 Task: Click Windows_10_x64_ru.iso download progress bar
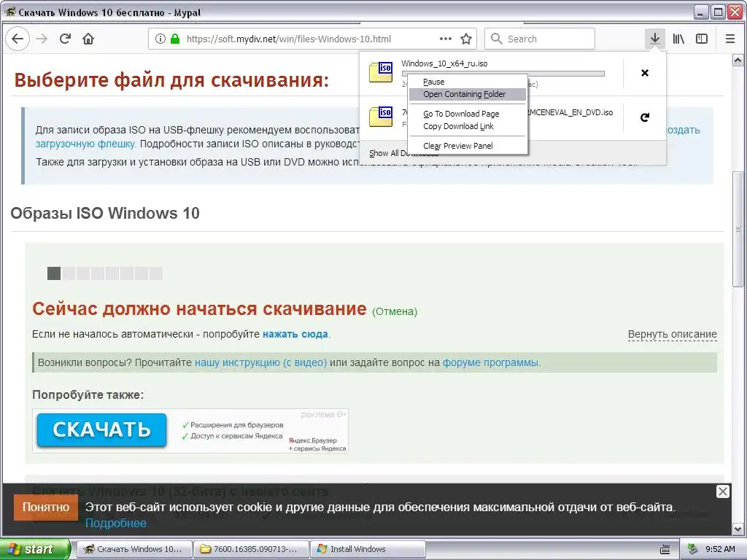[503, 74]
